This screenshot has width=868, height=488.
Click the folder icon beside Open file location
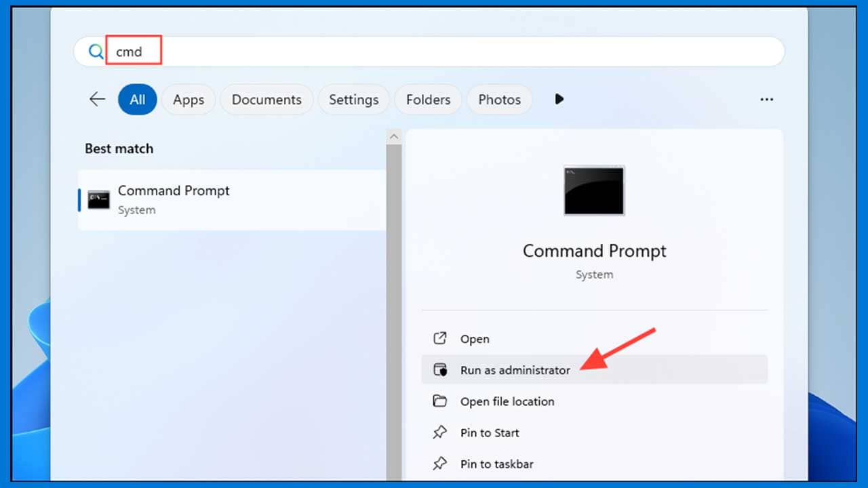coord(440,401)
